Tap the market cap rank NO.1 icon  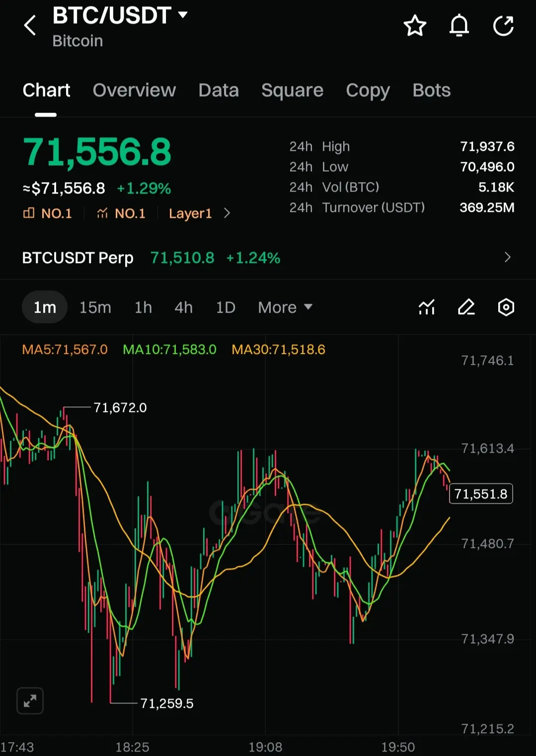[29, 213]
